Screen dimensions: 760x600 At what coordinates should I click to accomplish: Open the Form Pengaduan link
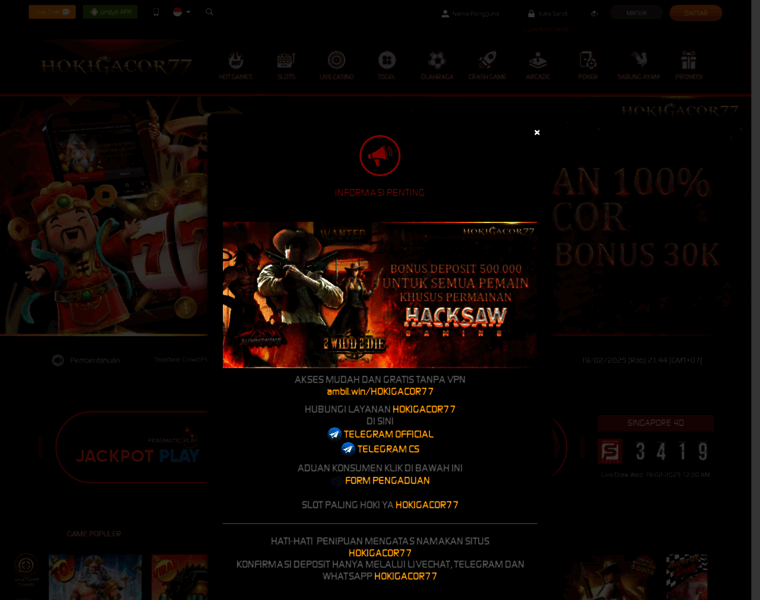387,481
